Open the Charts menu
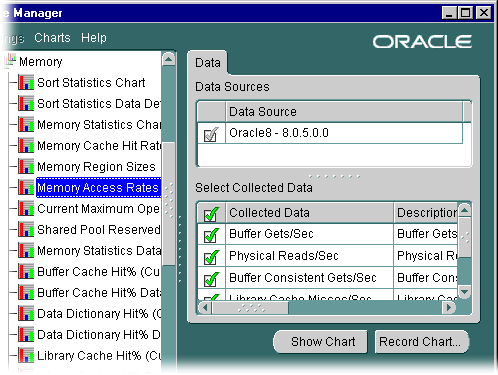Viewport: 498px width, 375px height. [x=52, y=38]
